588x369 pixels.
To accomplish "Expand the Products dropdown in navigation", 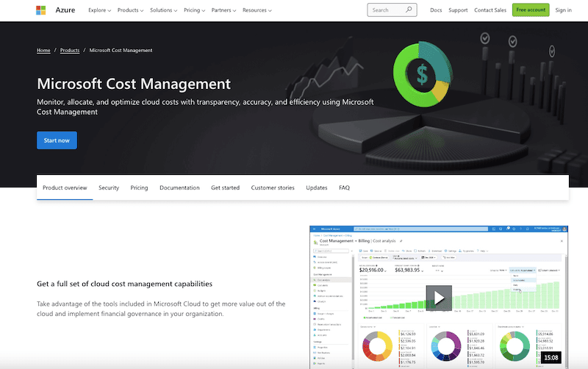I will pos(131,10).
